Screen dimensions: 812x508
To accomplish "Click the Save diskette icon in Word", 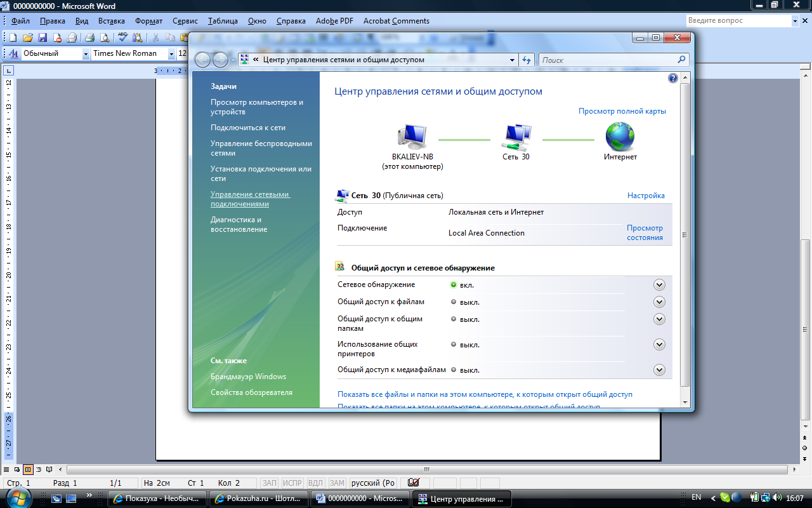I will [x=43, y=37].
